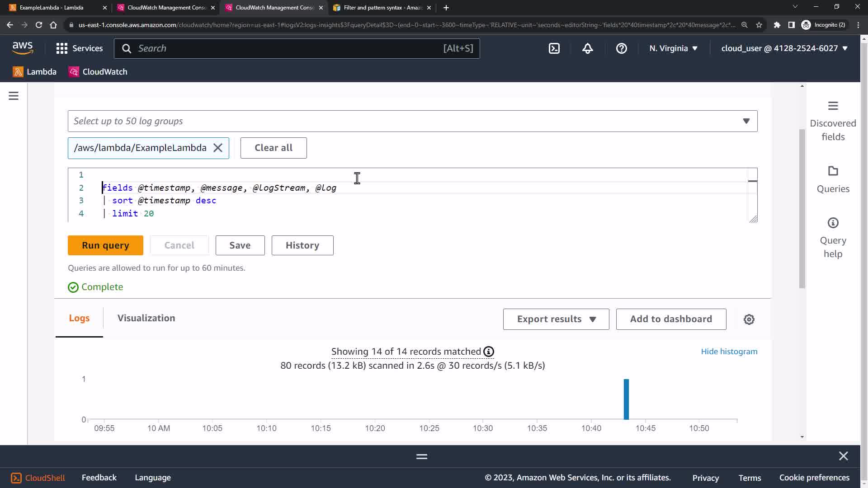Remove the /aws/lambda/ExampleLambda log group
868x488 pixels.
(218, 148)
